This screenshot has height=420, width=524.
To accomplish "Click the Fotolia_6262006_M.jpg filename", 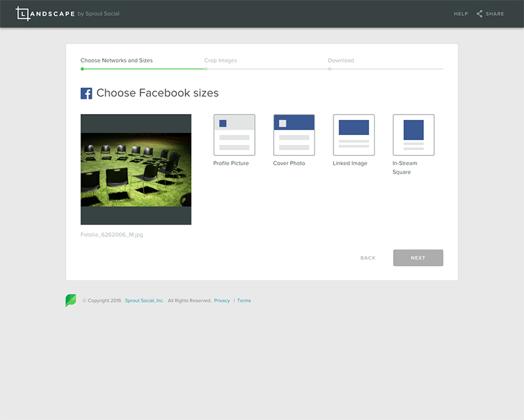I will (x=111, y=235).
